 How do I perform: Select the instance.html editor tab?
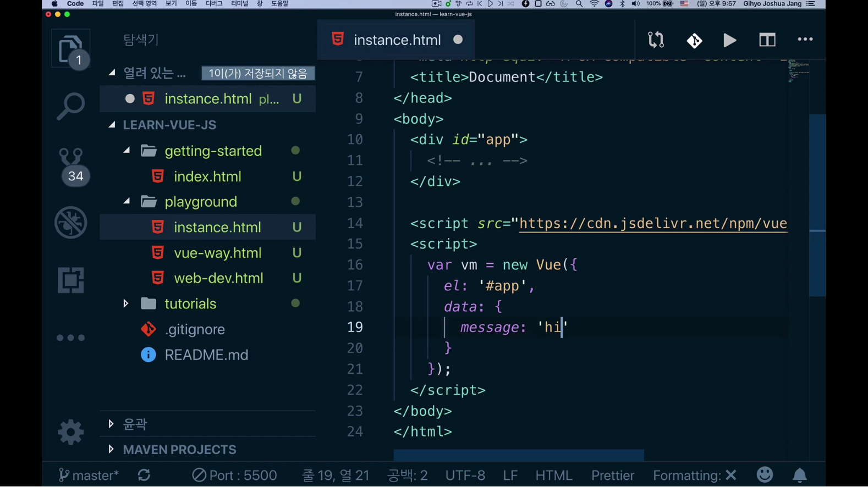(x=397, y=40)
